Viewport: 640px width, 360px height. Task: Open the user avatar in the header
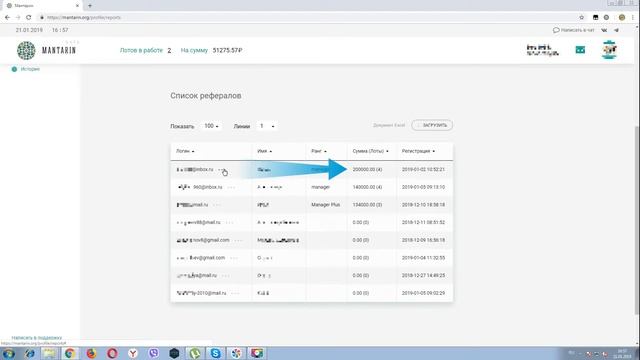609,50
